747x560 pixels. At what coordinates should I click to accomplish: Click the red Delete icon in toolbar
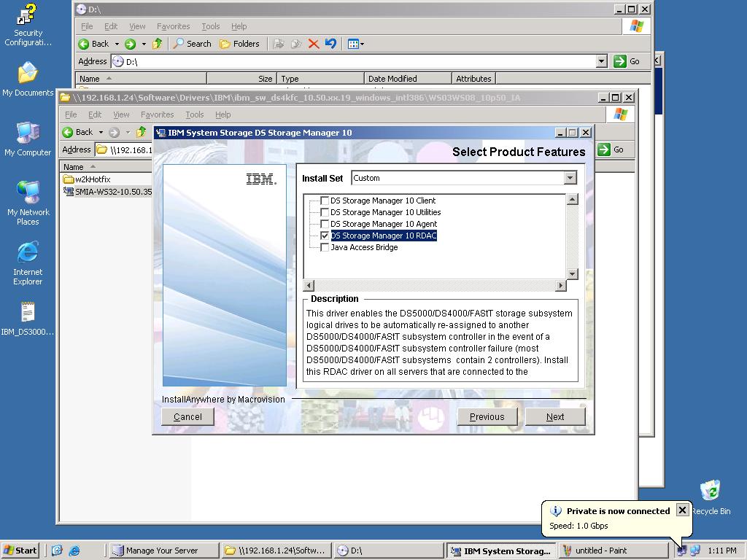click(314, 44)
